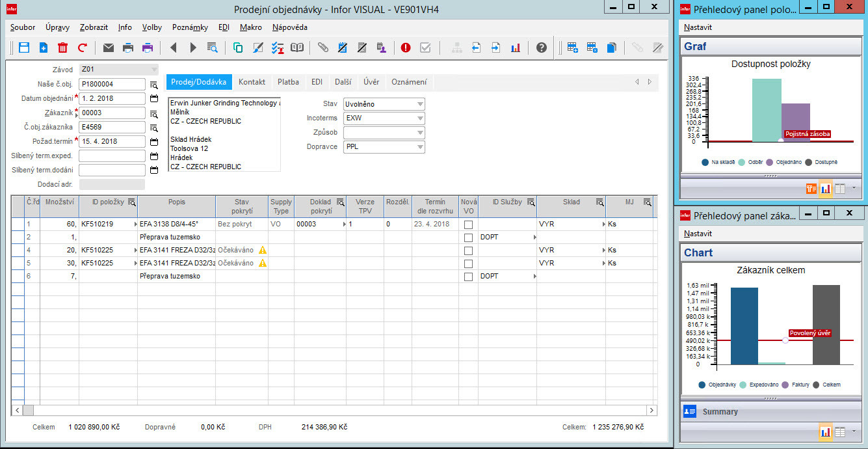Click the open book icon
This screenshot has width=868, height=449.
tap(297, 48)
